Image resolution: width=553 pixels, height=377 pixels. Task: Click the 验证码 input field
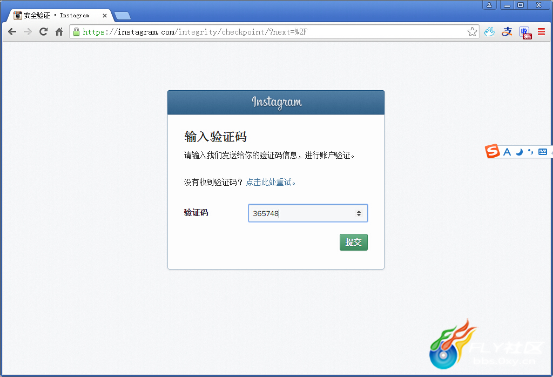(x=308, y=213)
